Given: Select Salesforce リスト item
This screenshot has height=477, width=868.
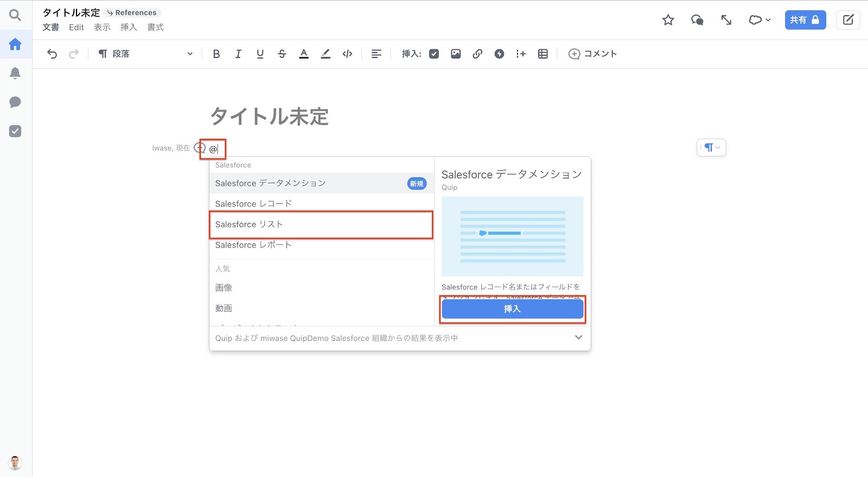Looking at the screenshot, I should (x=322, y=224).
